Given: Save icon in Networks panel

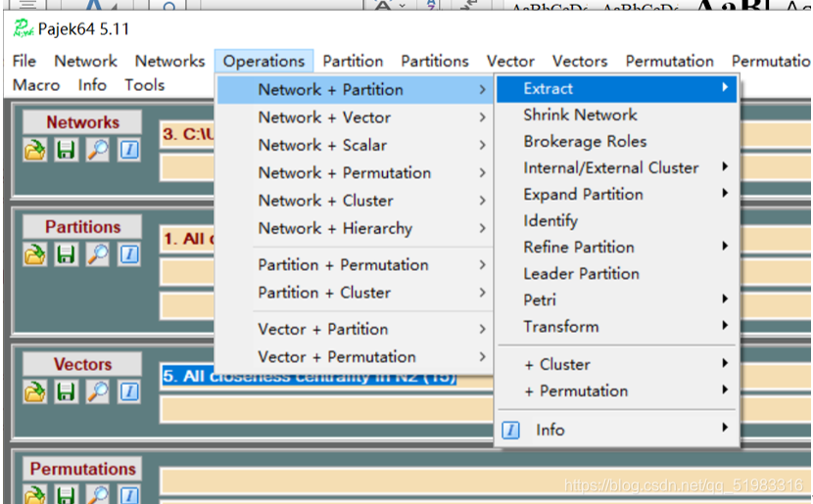Looking at the screenshot, I should tap(66, 150).
